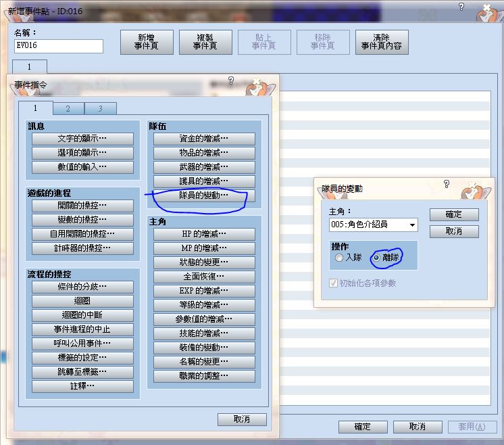This screenshot has width=504, height=445.
Task: Open the 跳轉至標籤 command
Action: (82, 372)
